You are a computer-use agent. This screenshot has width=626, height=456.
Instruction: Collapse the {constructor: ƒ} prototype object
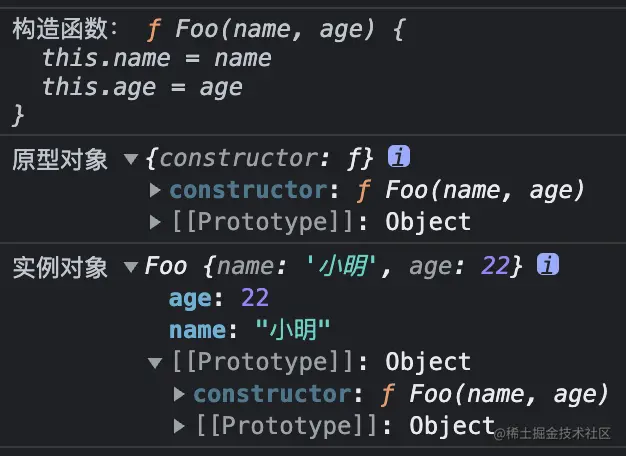coord(131,159)
